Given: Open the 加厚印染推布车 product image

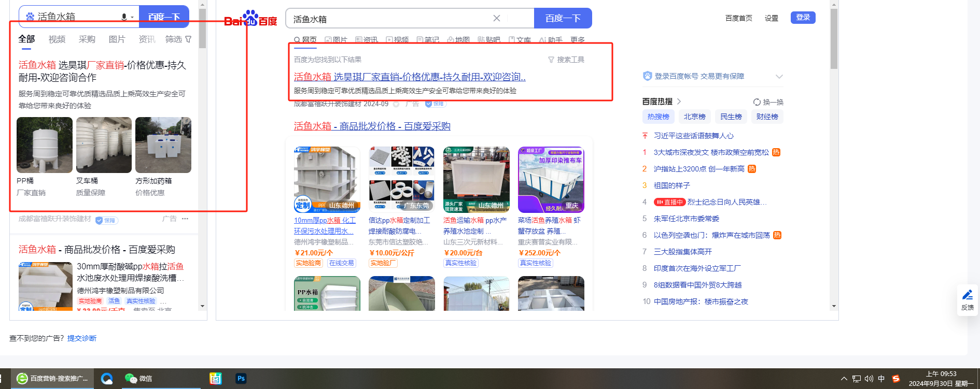Looking at the screenshot, I should tap(551, 180).
